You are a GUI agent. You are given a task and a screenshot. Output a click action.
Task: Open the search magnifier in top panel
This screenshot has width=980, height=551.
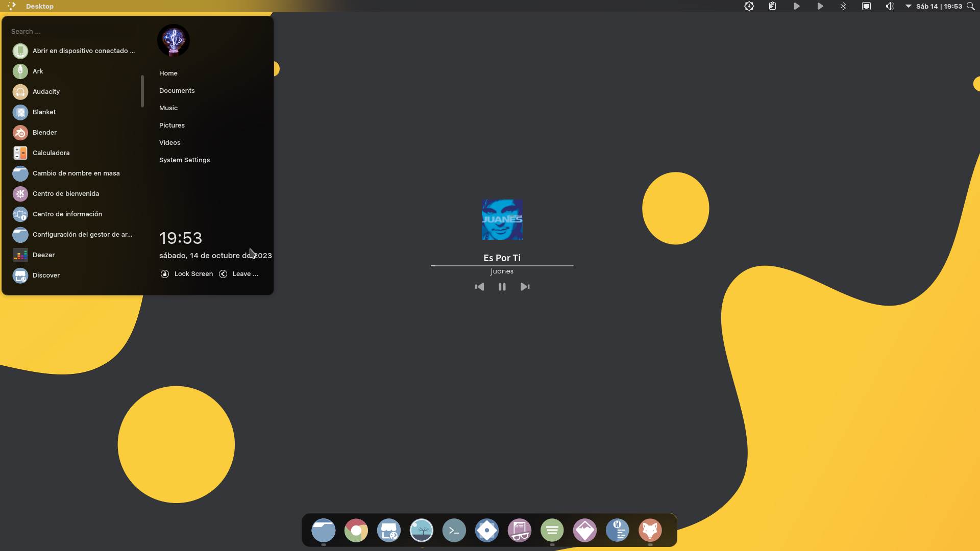970,6
